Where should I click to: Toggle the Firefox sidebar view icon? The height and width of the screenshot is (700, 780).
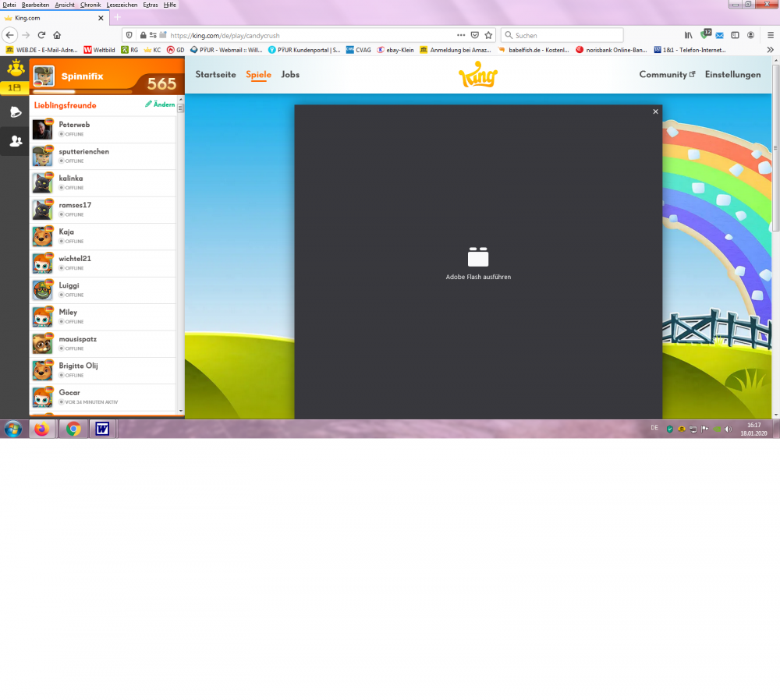click(x=736, y=35)
